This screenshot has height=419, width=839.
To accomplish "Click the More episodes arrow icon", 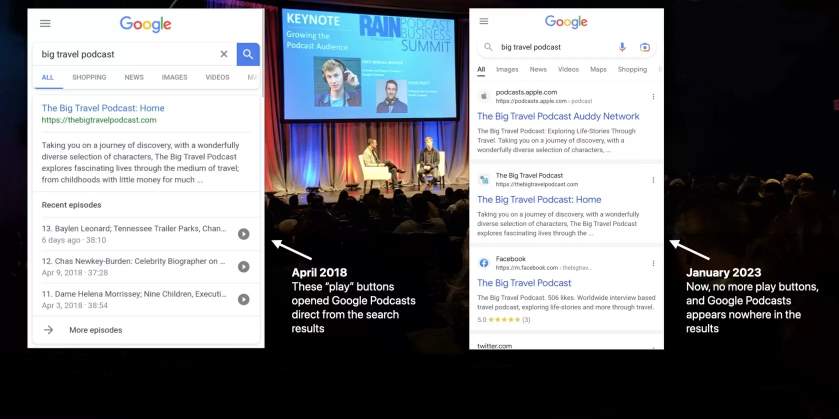I will click(49, 330).
